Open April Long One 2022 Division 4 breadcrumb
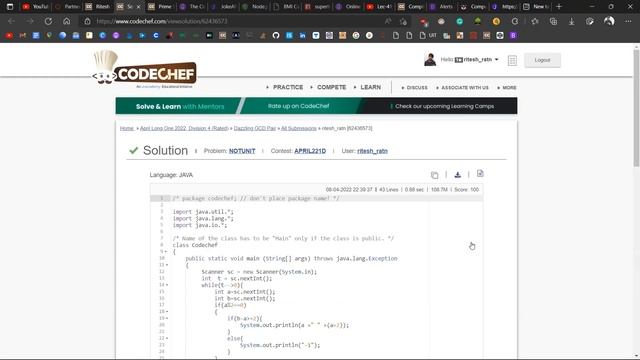Image resolution: width=640 pixels, height=360 pixels. click(x=184, y=128)
